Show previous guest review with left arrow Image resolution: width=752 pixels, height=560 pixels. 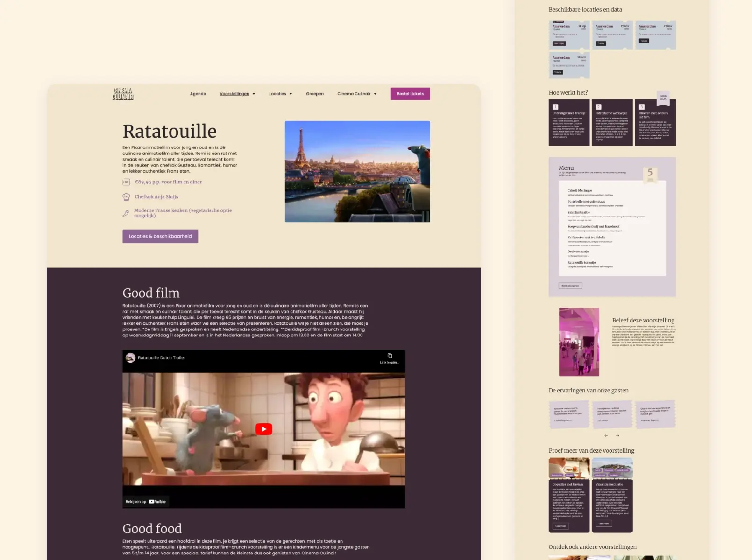[606, 435]
